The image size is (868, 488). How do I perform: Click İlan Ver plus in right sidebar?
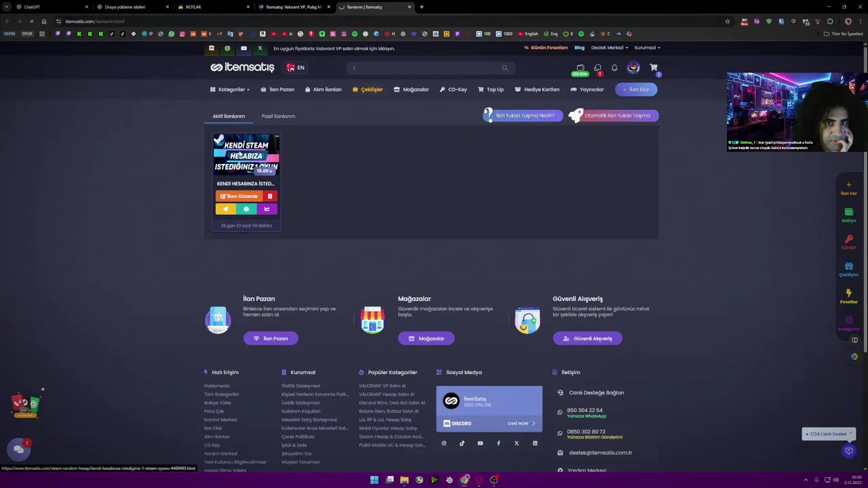pos(848,188)
